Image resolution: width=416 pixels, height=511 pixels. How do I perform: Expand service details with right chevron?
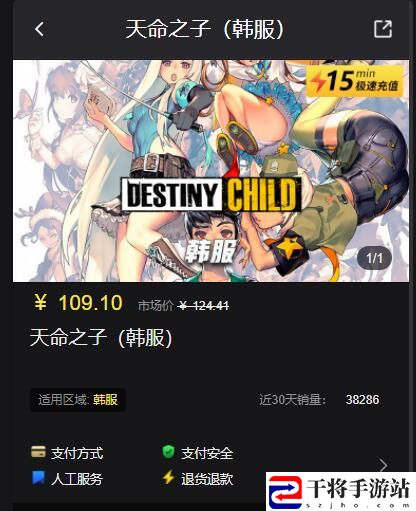tap(383, 465)
